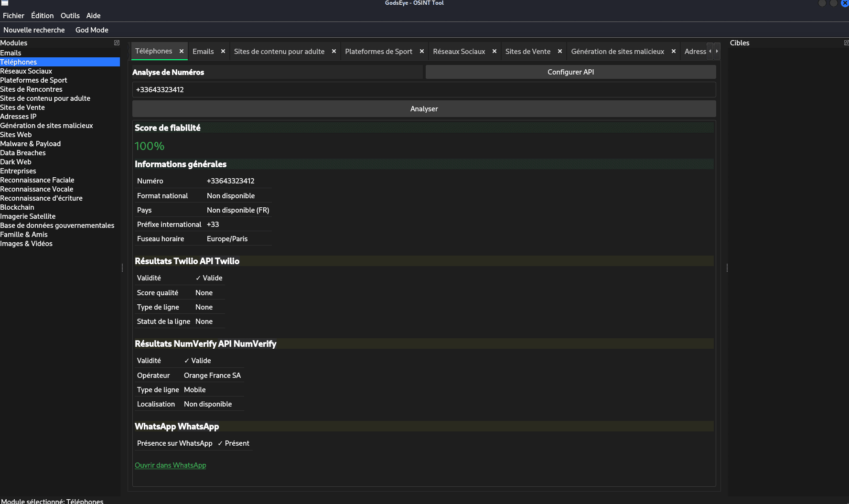The width and height of the screenshot is (849, 504).
Task: Close the Téléphones tab
Action: click(182, 51)
